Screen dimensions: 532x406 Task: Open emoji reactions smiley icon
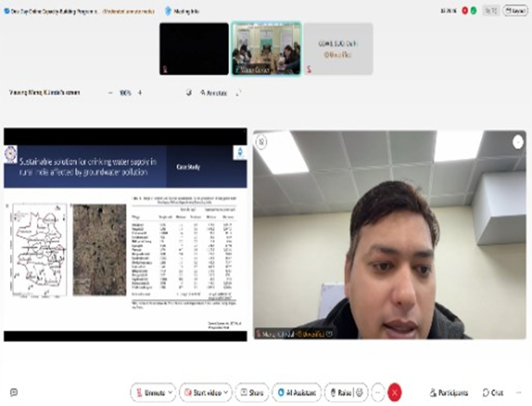pos(360,392)
